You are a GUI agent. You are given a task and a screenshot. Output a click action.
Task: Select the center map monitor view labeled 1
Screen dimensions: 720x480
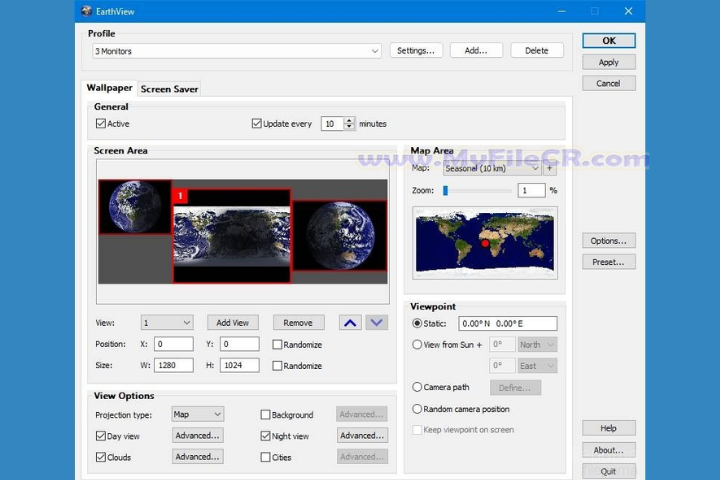click(x=232, y=236)
